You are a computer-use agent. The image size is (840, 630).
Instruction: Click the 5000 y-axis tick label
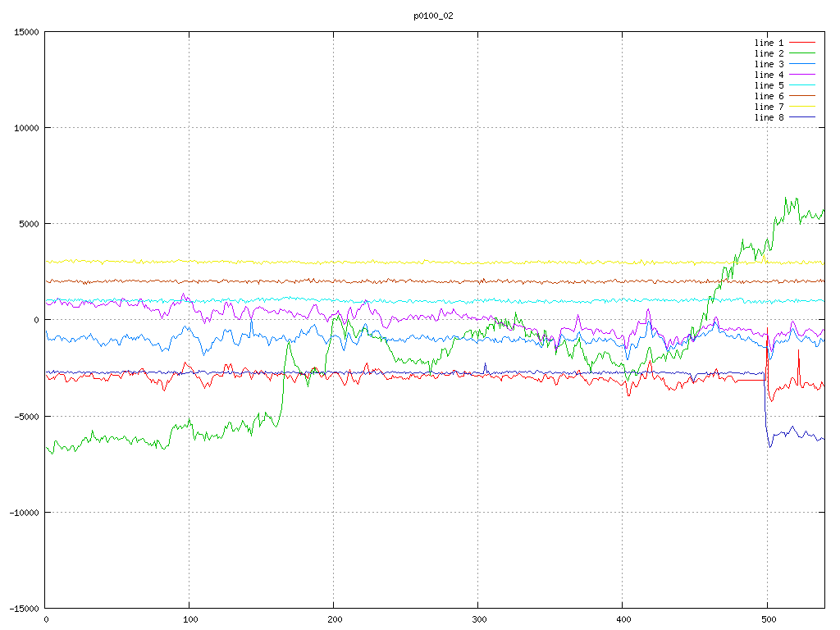(29, 224)
